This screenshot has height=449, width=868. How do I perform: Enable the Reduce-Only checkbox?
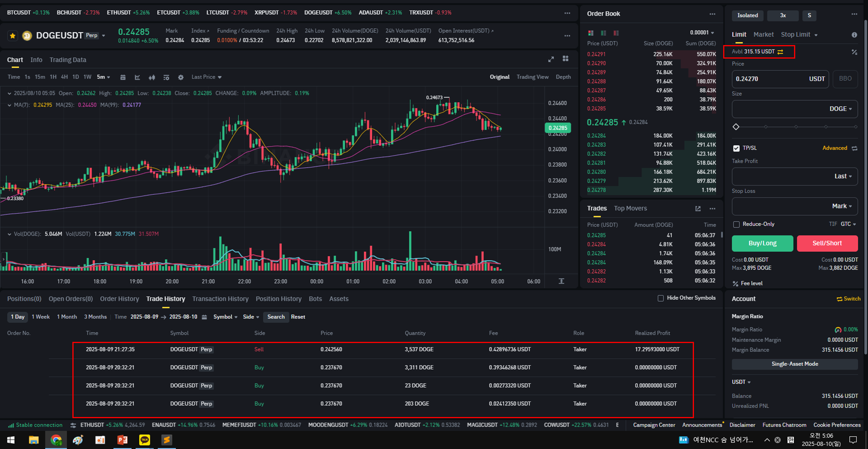[x=736, y=224]
